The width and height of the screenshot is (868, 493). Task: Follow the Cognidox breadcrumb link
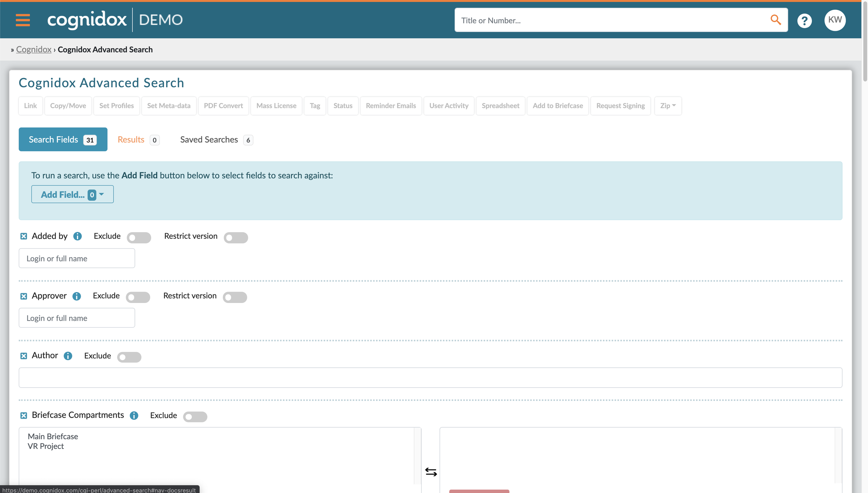34,49
